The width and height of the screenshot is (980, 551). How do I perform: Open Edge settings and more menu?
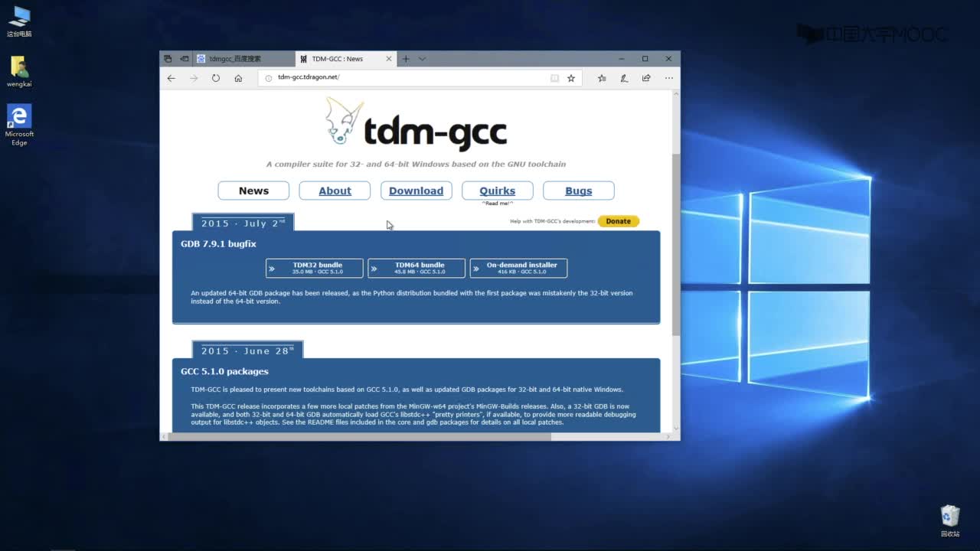(669, 78)
